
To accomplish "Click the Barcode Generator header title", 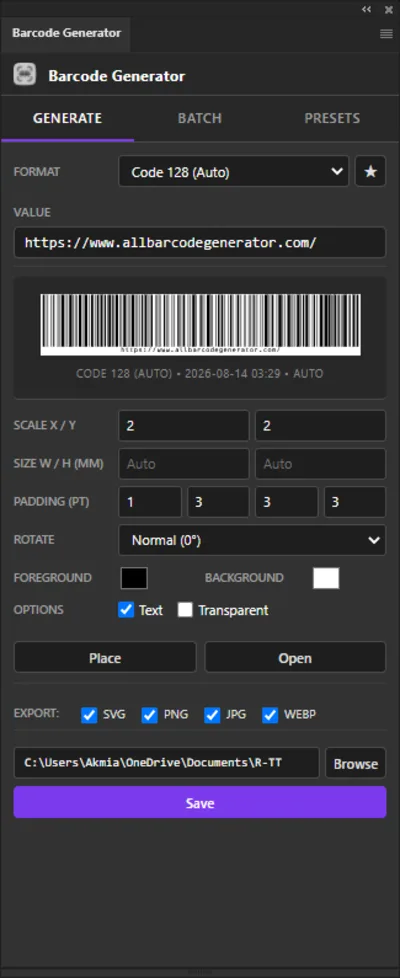I will [x=117, y=76].
